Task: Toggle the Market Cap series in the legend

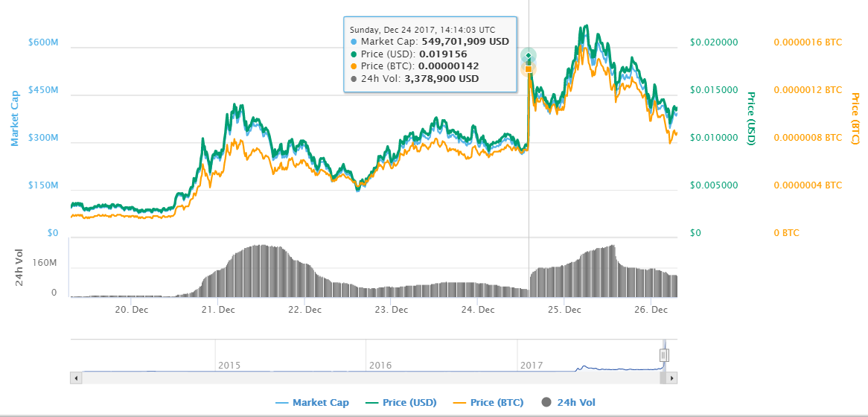Action: (312, 403)
